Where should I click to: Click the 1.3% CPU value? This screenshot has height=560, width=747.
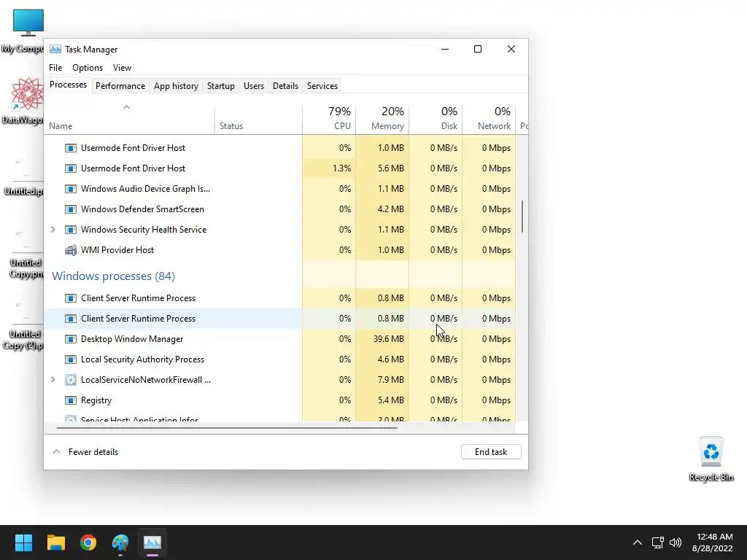[x=341, y=168]
